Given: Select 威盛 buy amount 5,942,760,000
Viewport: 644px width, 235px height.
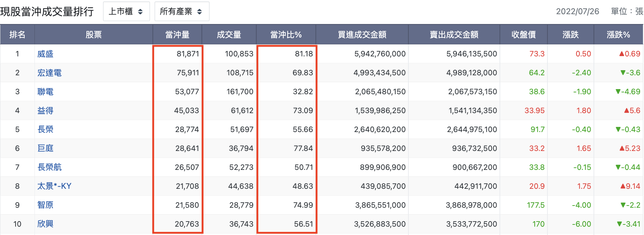Looking at the screenshot, I should [x=380, y=54].
